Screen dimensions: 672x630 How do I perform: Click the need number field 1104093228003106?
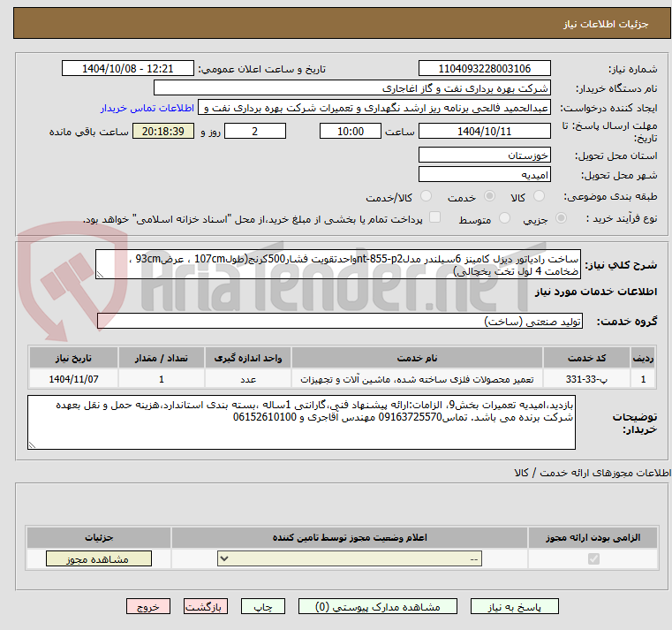485,69
